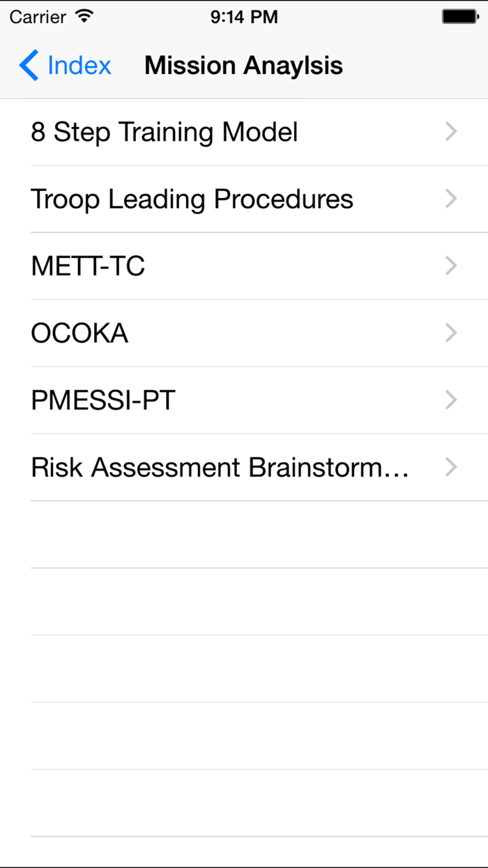Expand the PMESSI-PT row via its chevron
Image resolution: width=488 pixels, height=868 pixels.
click(451, 400)
